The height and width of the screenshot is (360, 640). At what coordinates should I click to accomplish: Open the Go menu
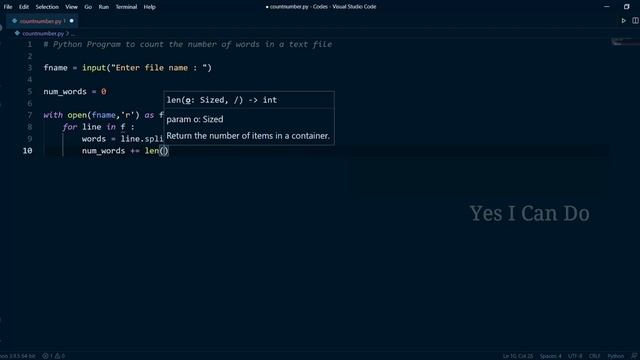pos(88,7)
